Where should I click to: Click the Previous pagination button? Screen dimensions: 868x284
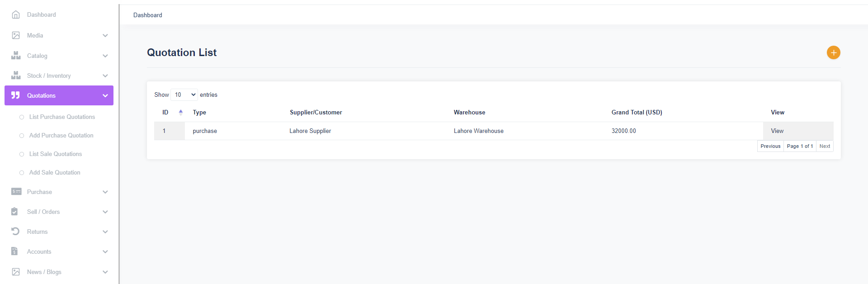point(770,146)
